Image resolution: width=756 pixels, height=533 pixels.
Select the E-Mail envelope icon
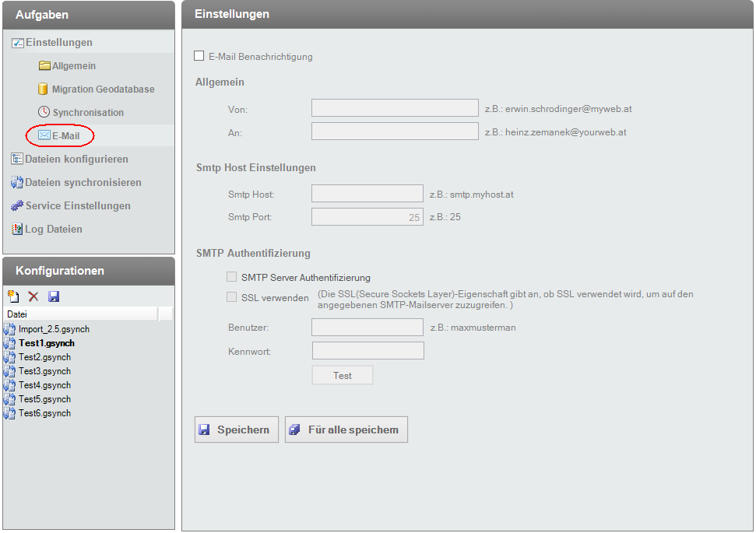click(44, 135)
